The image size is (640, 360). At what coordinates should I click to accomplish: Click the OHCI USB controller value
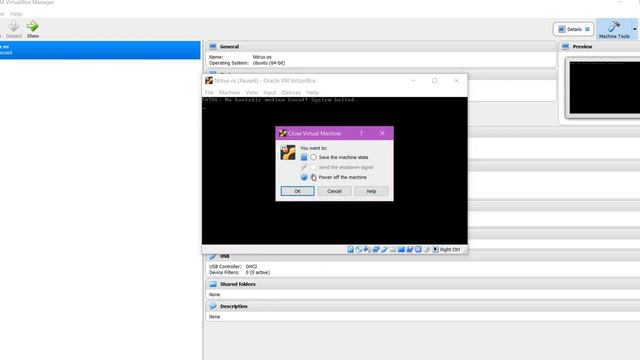(251, 267)
